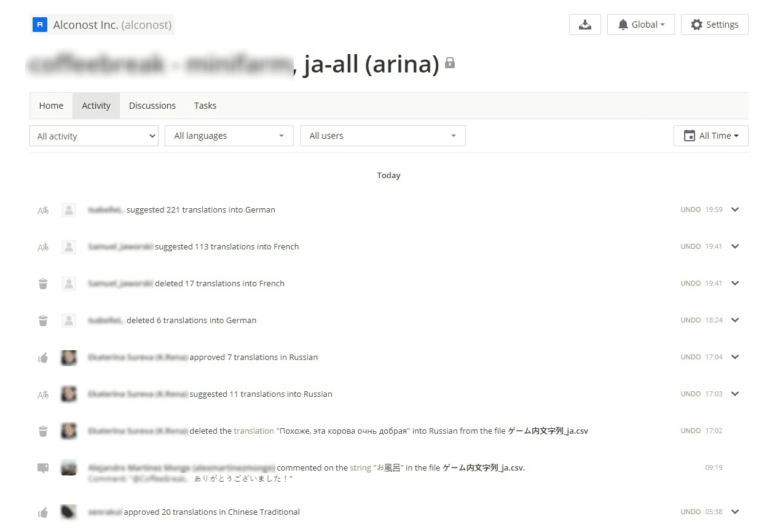Click user avatar for 6 deleted German translations
Viewport: 783px width, 532px height.
pos(69,321)
